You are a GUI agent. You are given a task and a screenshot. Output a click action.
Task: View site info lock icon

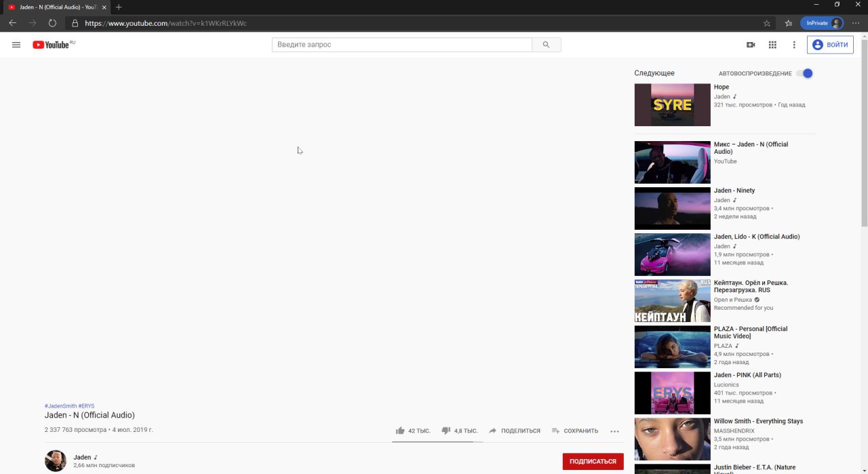(x=75, y=23)
